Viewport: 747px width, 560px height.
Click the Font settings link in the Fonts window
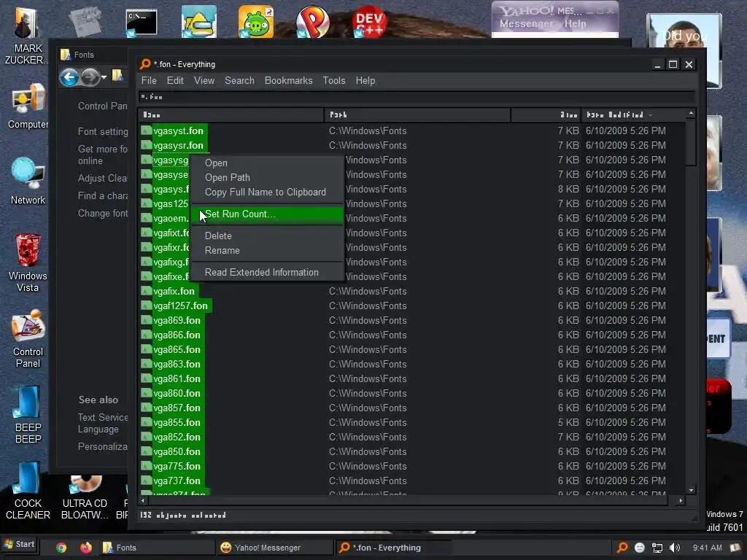tap(103, 131)
